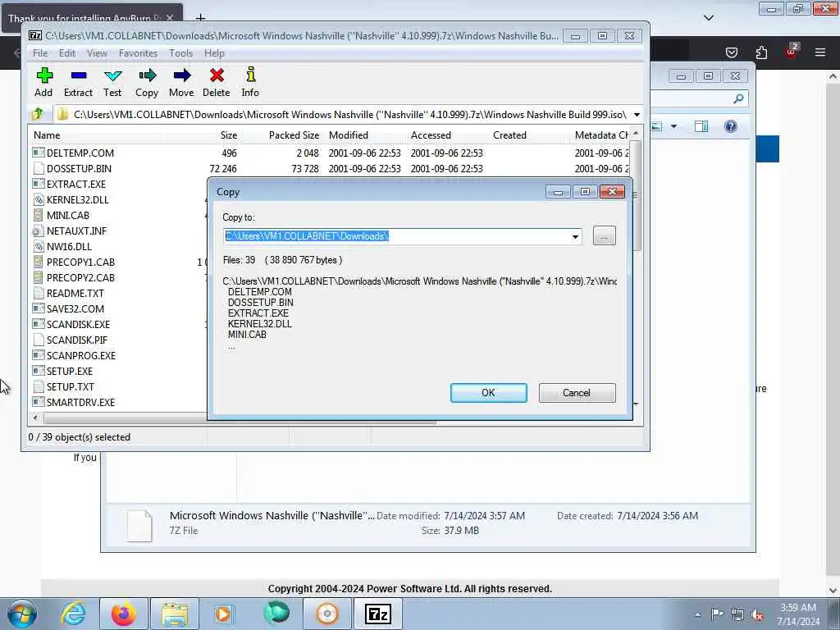Select DELTEMP.COM in file list
The width and height of the screenshot is (840, 630).
tap(80, 153)
